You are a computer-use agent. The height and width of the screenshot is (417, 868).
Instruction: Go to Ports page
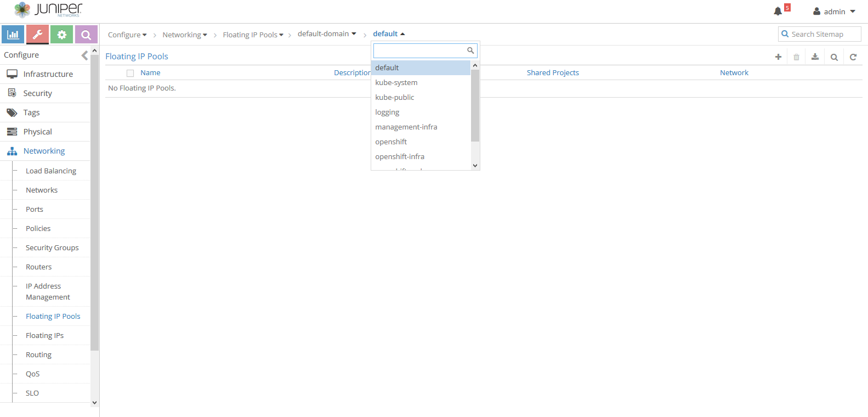[x=35, y=210]
